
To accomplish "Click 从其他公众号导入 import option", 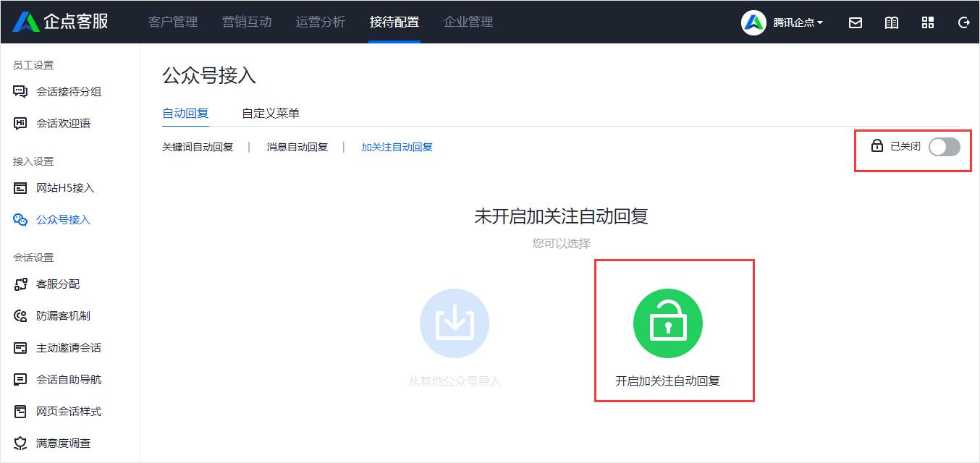I will click(455, 323).
